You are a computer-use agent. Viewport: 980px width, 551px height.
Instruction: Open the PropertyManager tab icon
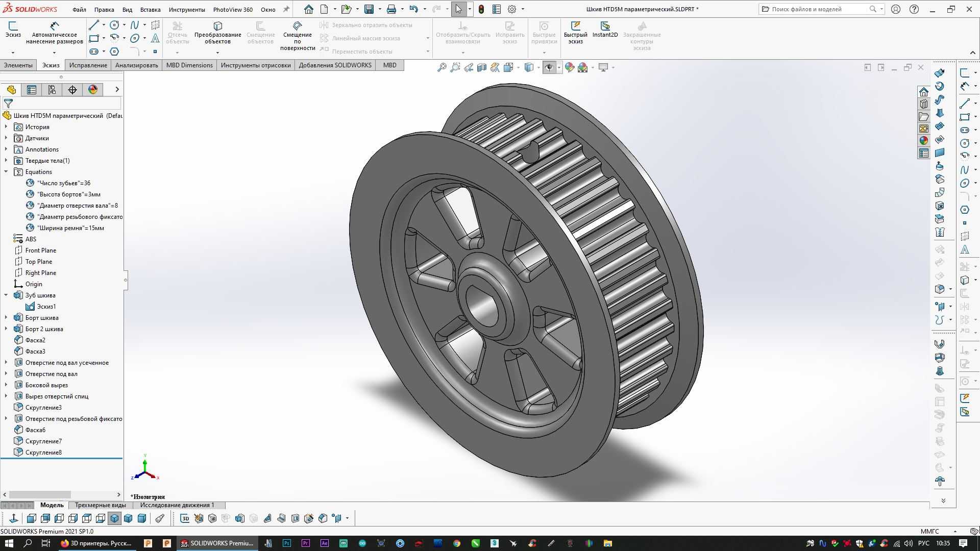32,90
